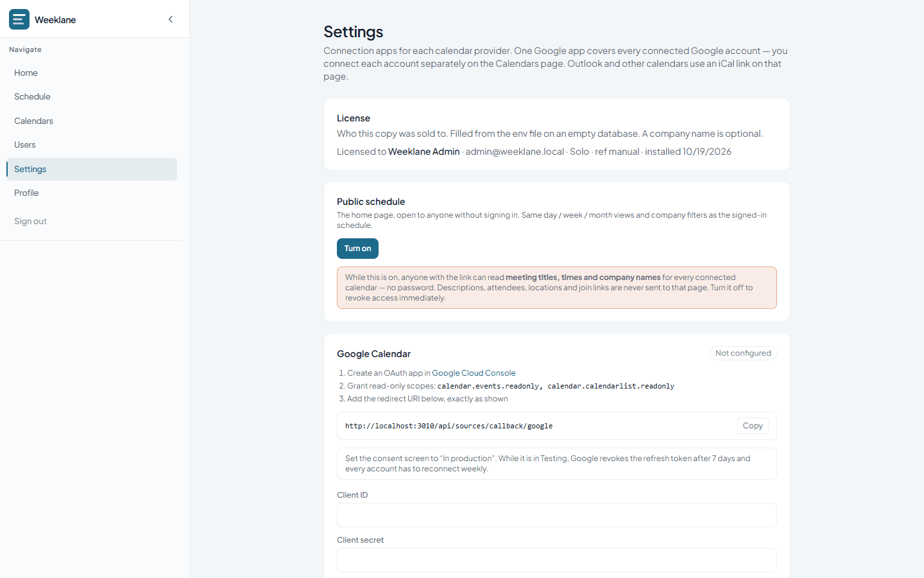Go to Schedule in the sidebar

91,96
